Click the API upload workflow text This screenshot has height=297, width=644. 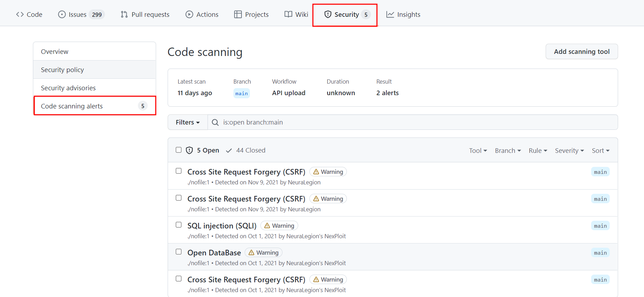[289, 93]
